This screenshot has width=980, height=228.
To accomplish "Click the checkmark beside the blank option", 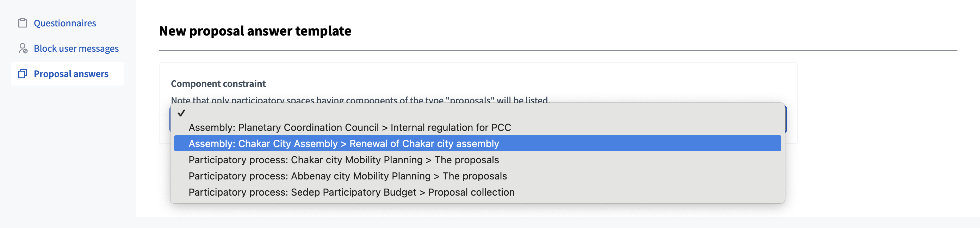I will [181, 113].
